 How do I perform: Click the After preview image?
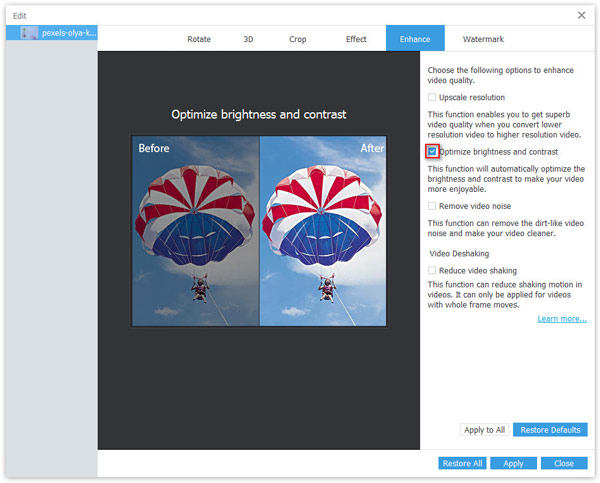[323, 231]
